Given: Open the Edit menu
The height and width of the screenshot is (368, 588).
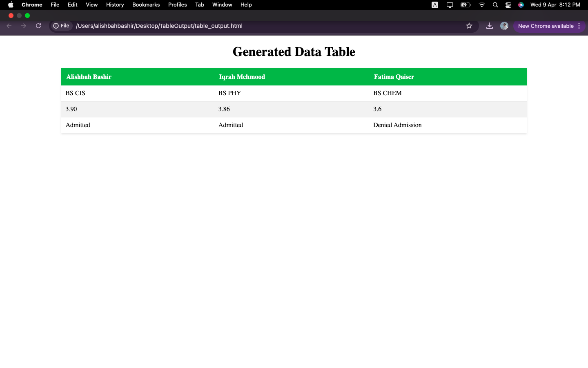Looking at the screenshot, I should click(x=73, y=5).
